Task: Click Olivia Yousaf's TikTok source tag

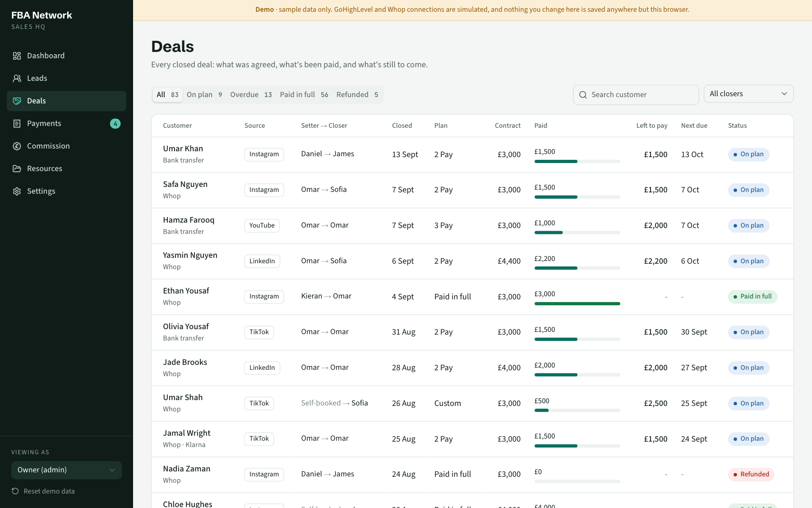Action: (259, 332)
